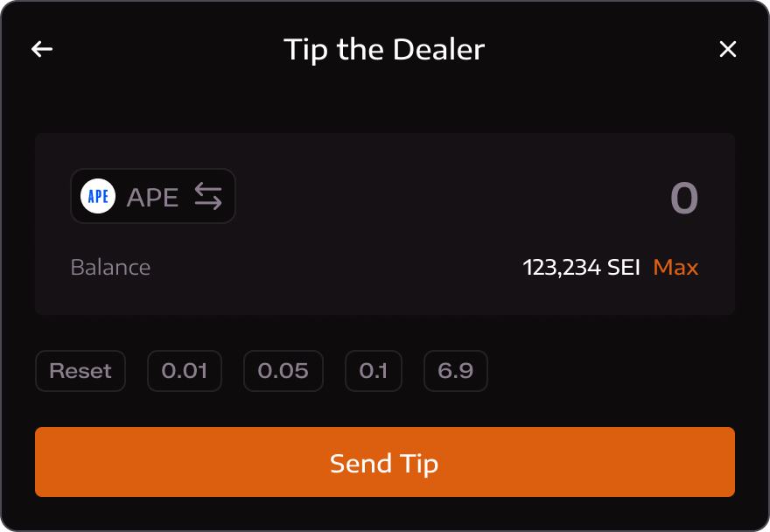Screen dimensions: 770x532
Task: Pick the 0.1 preset tip
Action: coord(374,371)
